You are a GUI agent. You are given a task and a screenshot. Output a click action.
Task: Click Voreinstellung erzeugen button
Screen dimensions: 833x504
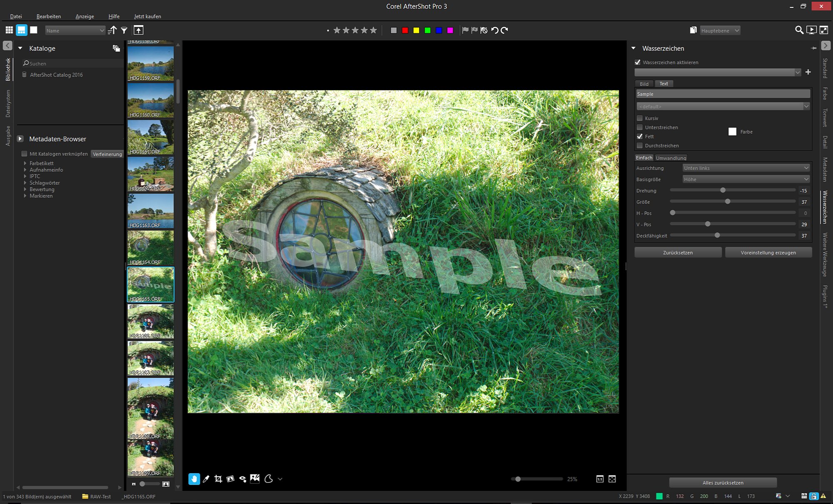(x=768, y=253)
